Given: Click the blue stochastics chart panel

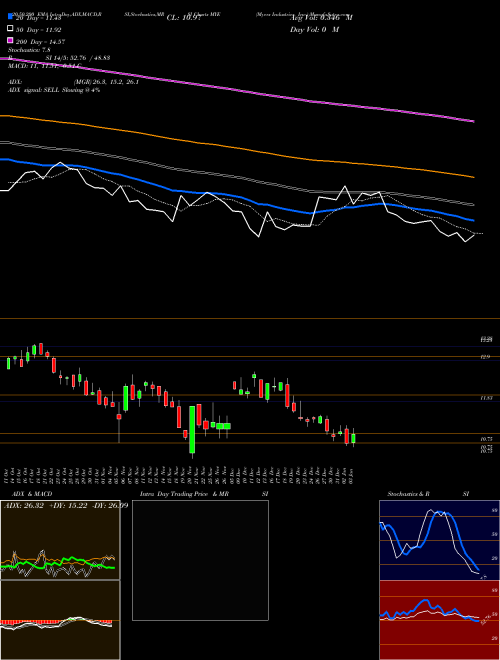Looking at the screenshot, I should (439, 540).
